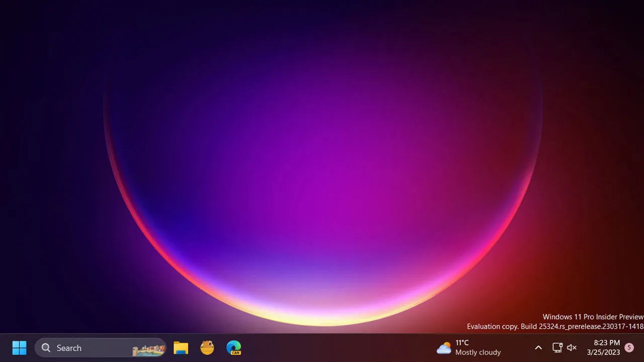The height and width of the screenshot is (362, 644).
Task: Click the magnifying glass in the search box
Action: click(x=46, y=348)
